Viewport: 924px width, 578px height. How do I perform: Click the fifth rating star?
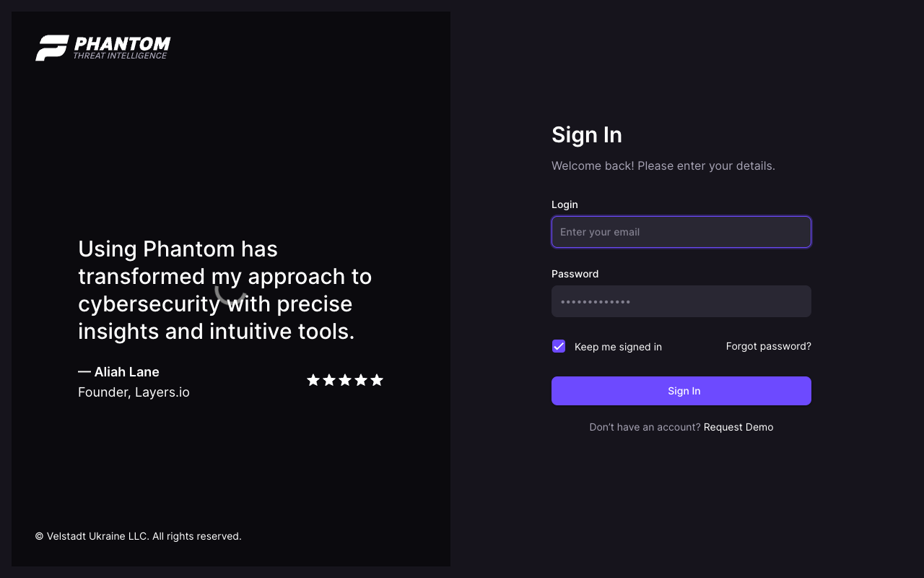pos(377,379)
